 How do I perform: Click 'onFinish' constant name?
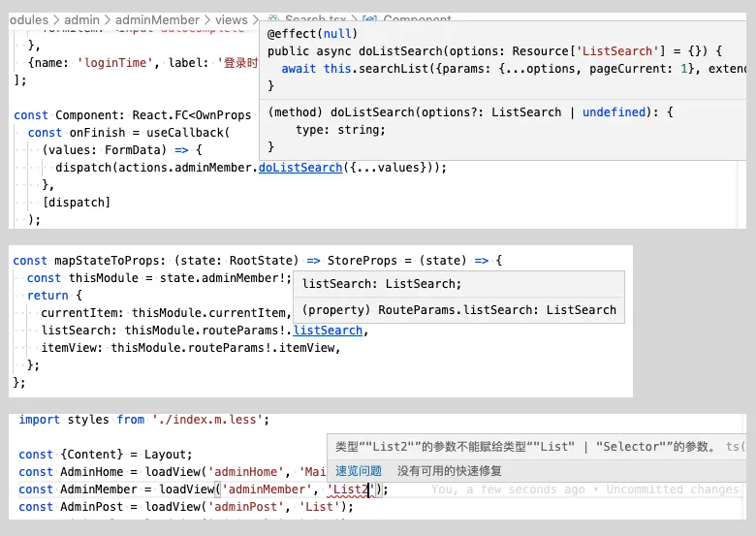click(x=97, y=133)
